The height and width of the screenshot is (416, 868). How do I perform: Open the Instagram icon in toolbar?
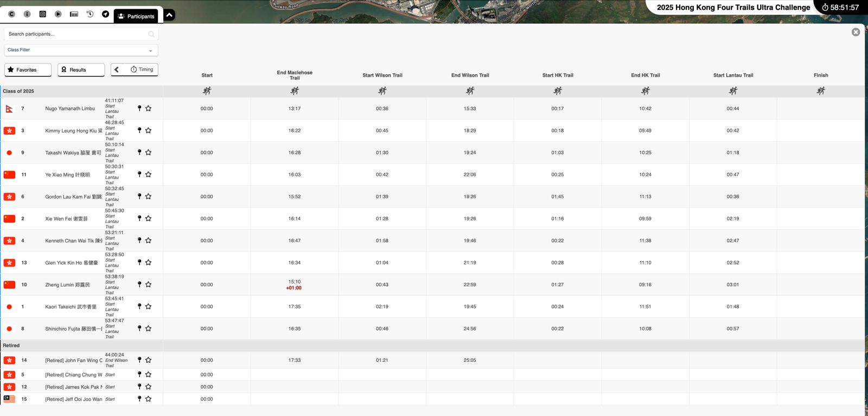click(43, 14)
